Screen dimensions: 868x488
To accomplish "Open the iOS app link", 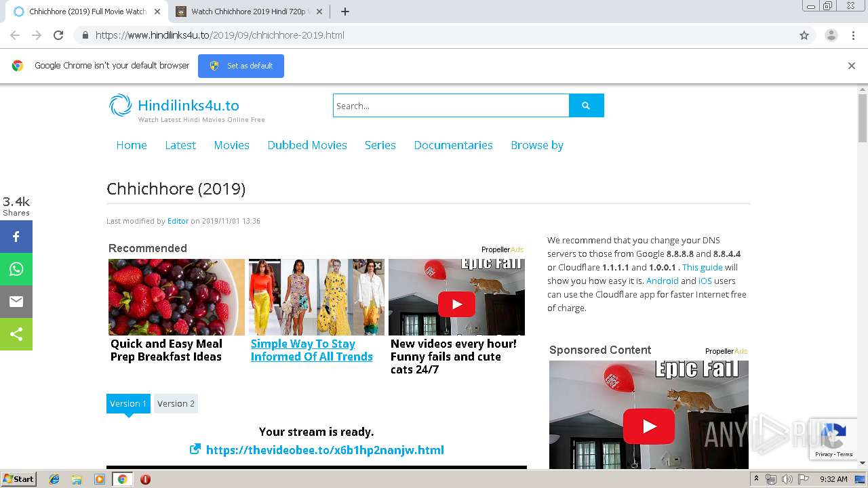I will (705, 281).
